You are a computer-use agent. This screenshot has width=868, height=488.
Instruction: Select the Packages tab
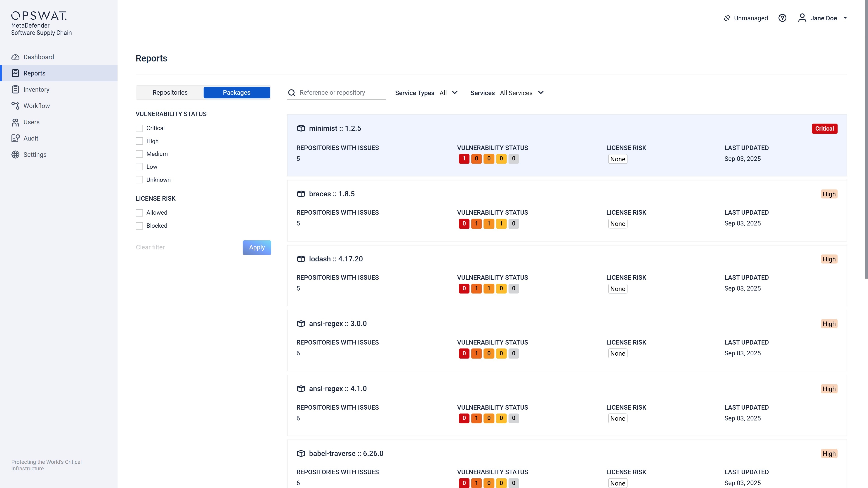[x=236, y=93]
